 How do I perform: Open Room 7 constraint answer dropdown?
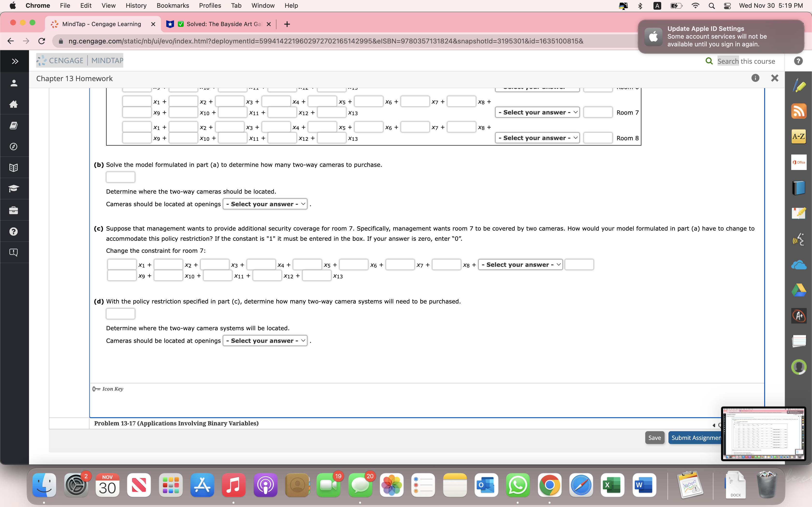point(537,112)
